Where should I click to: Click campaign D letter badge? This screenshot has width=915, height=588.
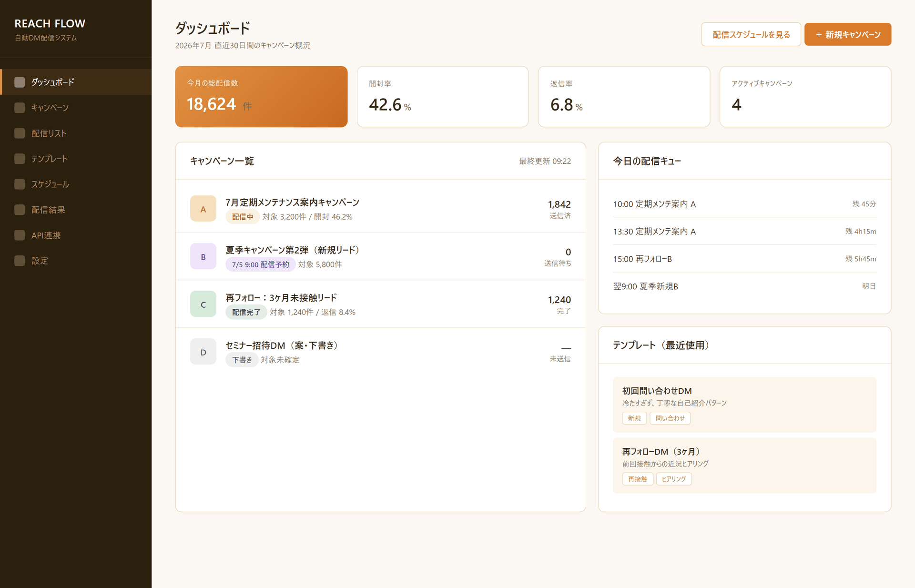203,352
